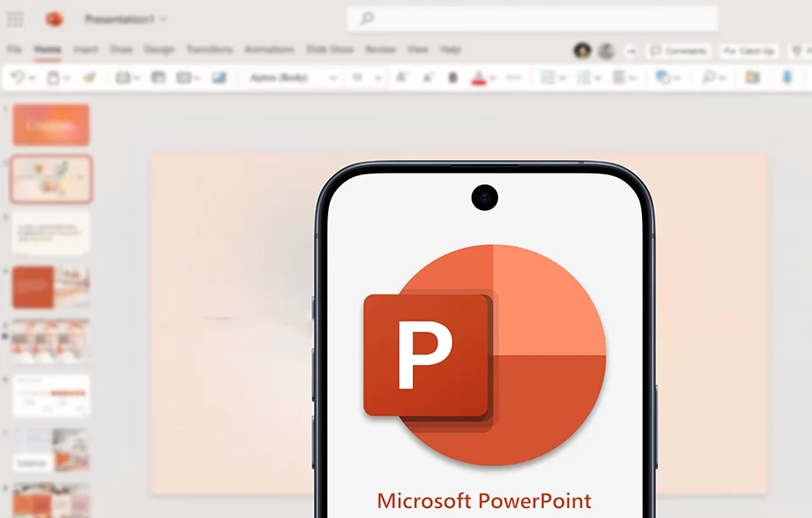
Task: Click the Paste clipboard icon
Action: [53, 78]
